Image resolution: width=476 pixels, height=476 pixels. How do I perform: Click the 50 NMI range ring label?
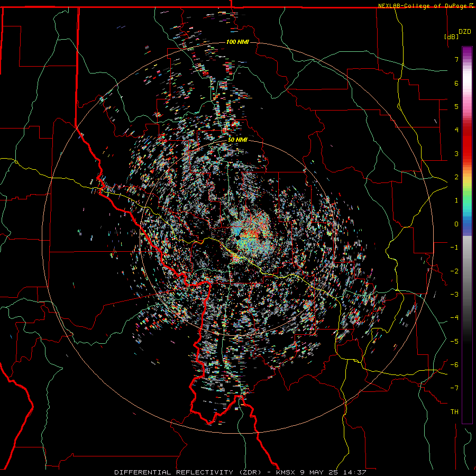[237, 140]
